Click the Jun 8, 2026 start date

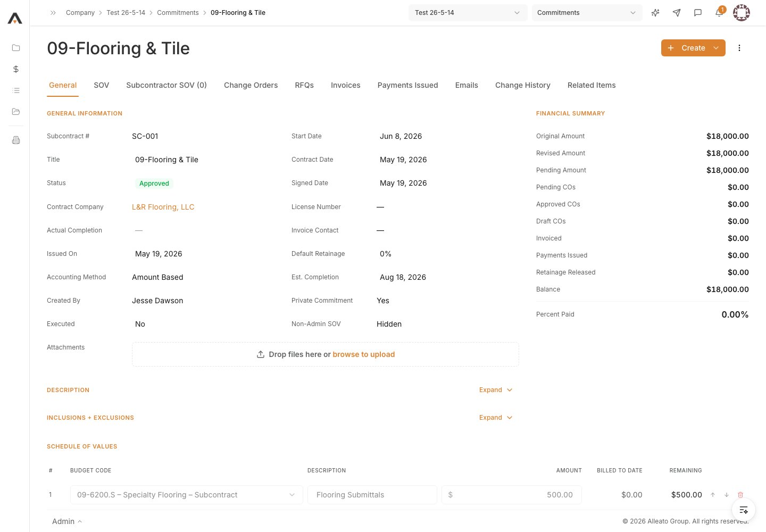click(401, 136)
